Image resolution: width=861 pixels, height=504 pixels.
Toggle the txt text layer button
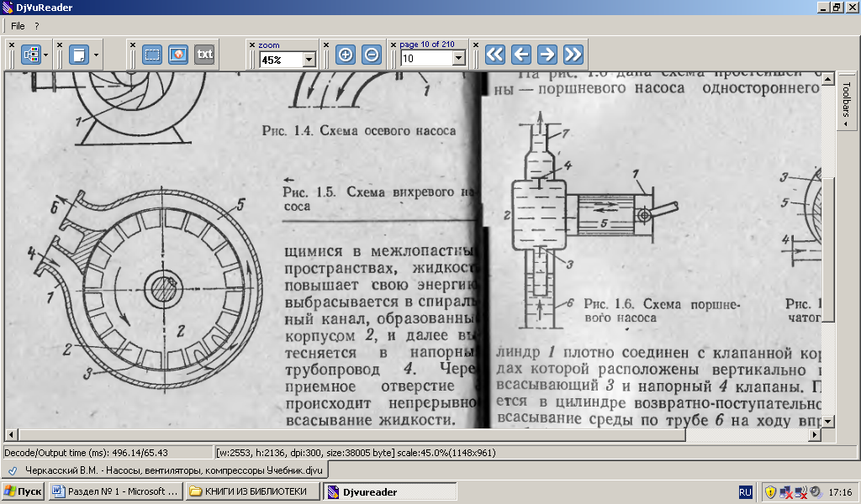click(204, 55)
